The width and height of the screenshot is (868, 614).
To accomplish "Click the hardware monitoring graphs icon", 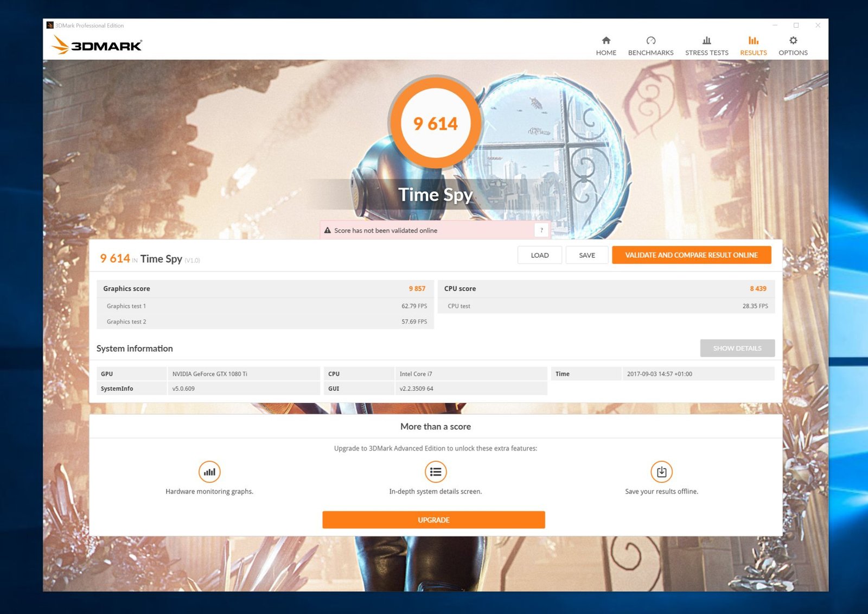I will point(209,472).
